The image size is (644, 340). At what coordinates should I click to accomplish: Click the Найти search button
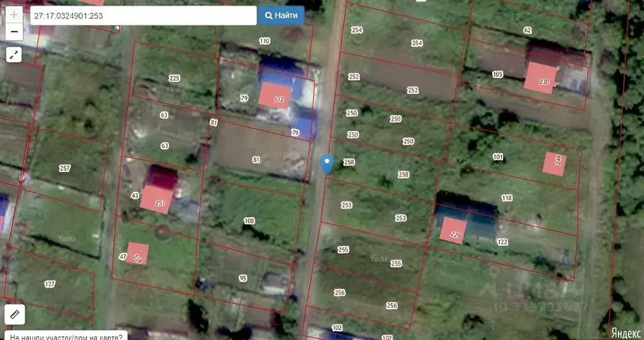[x=281, y=16]
